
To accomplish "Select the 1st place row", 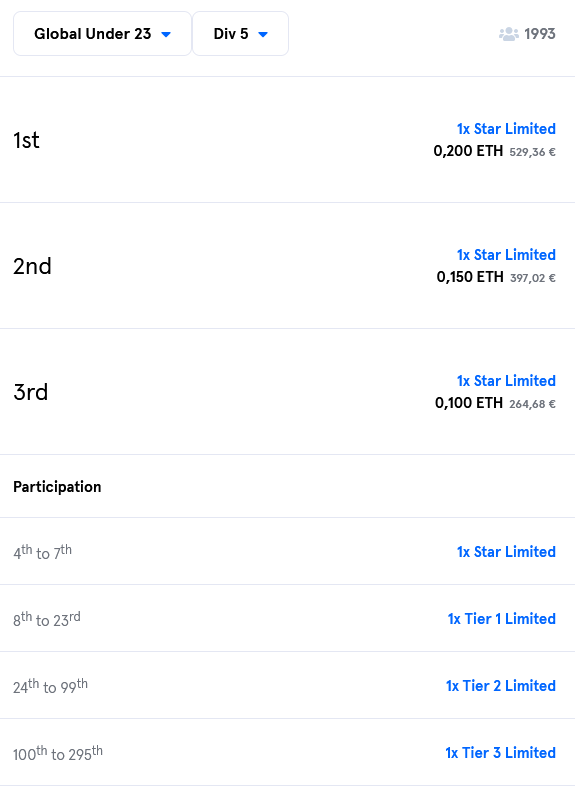I will click(288, 140).
